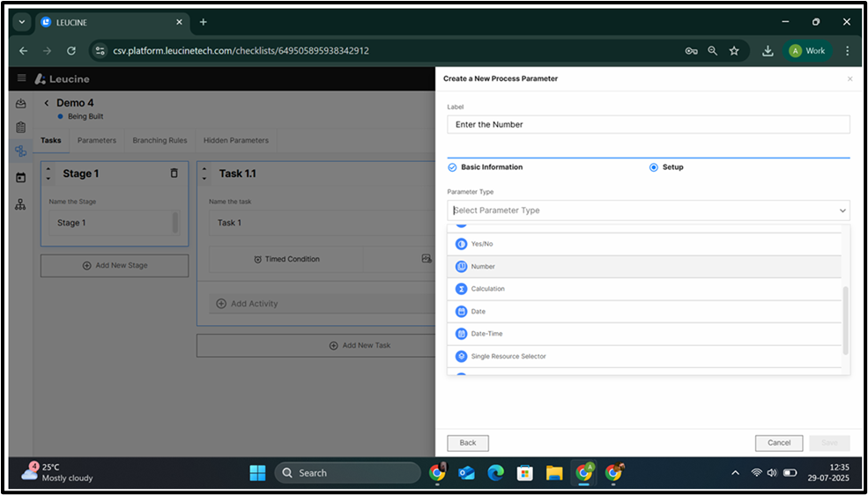This screenshot has width=868, height=495.
Task: Select the Date parameter type
Action: coord(478,312)
